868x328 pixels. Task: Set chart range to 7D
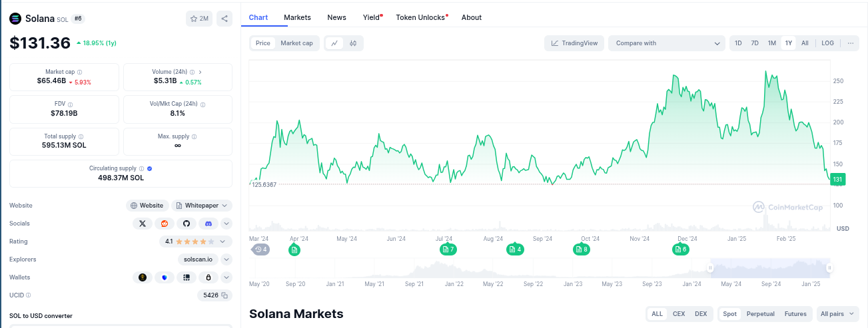pyautogui.click(x=755, y=43)
